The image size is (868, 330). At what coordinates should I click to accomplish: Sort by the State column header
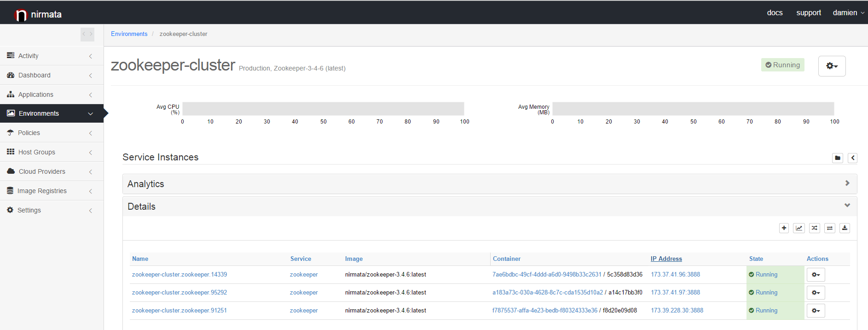point(756,259)
